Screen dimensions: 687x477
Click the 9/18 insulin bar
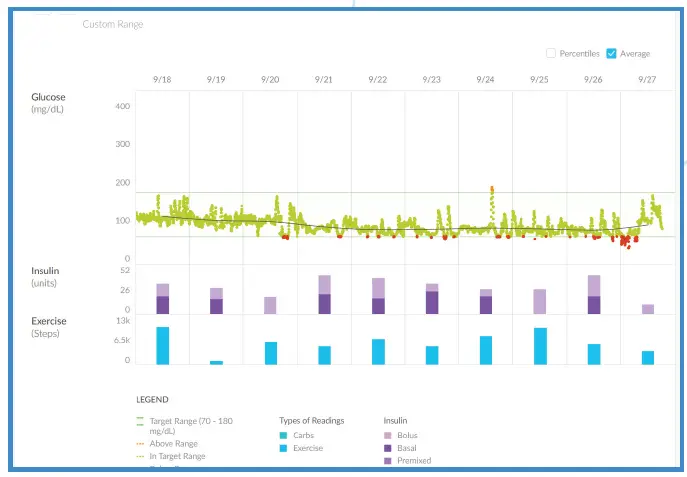(x=163, y=299)
